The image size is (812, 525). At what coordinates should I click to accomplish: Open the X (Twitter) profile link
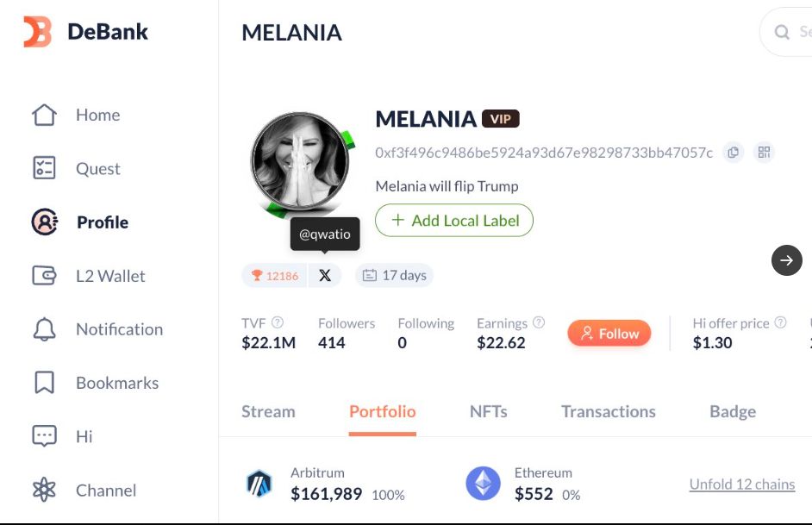325,276
